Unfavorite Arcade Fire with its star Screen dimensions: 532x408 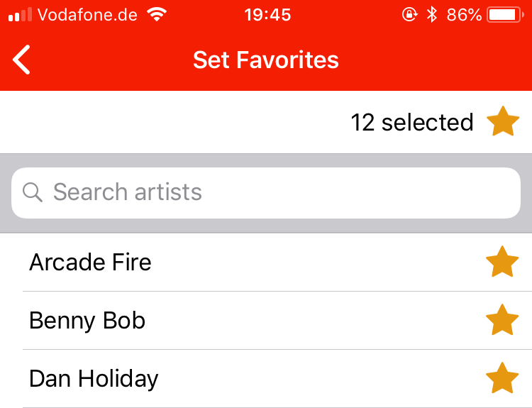[x=502, y=262]
